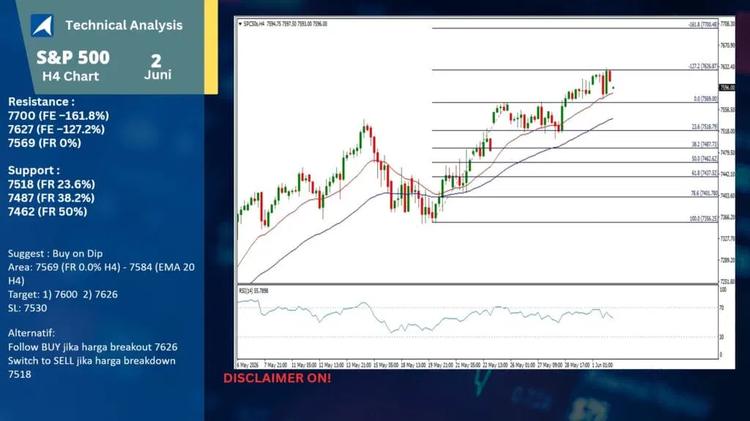Click the '6 May 2026' time axis label

[x=248, y=365]
